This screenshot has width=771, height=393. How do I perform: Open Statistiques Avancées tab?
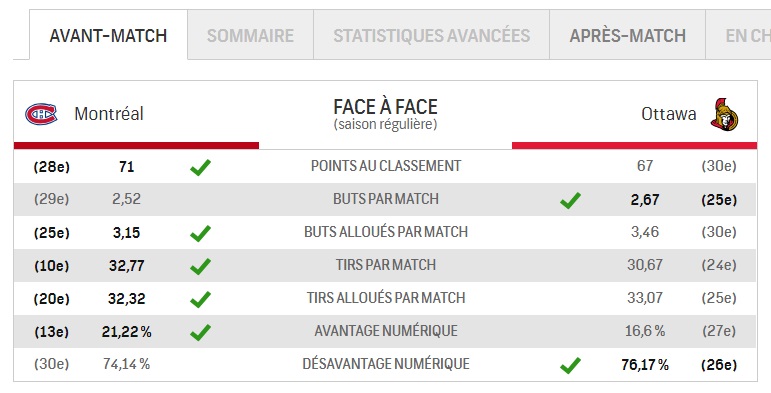[432, 35]
